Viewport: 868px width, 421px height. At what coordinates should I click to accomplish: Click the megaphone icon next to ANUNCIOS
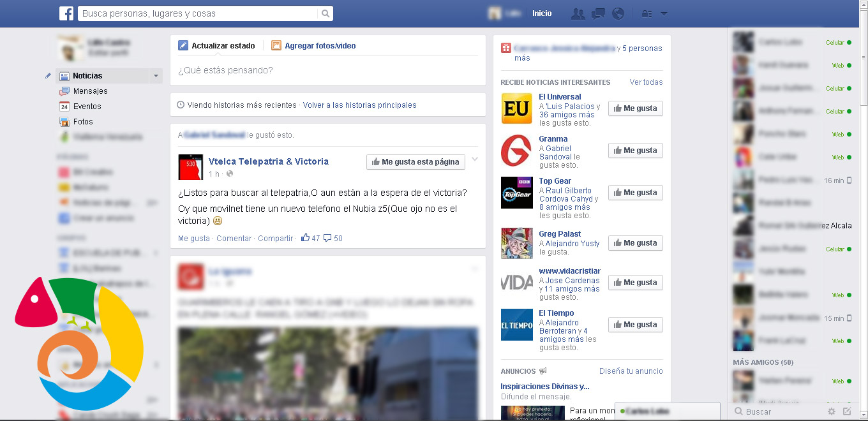(543, 371)
